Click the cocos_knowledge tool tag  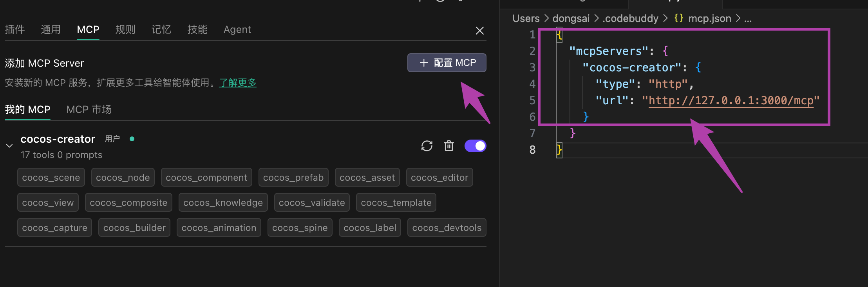pyautogui.click(x=223, y=203)
